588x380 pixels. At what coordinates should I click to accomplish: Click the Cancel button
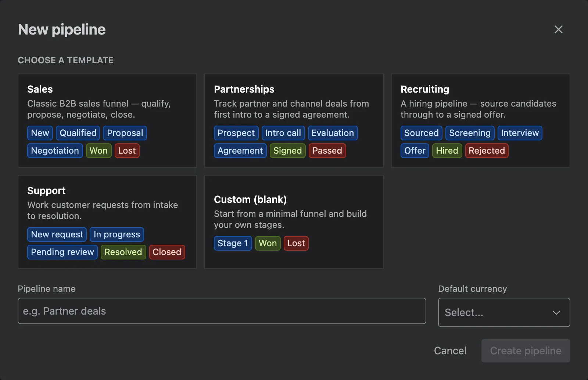click(450, 351)
